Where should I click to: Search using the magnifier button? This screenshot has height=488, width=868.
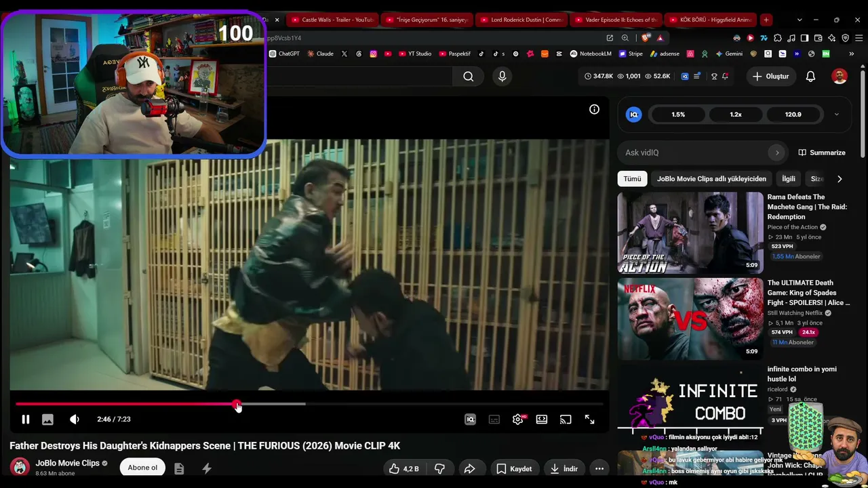[x=469, y=77]
